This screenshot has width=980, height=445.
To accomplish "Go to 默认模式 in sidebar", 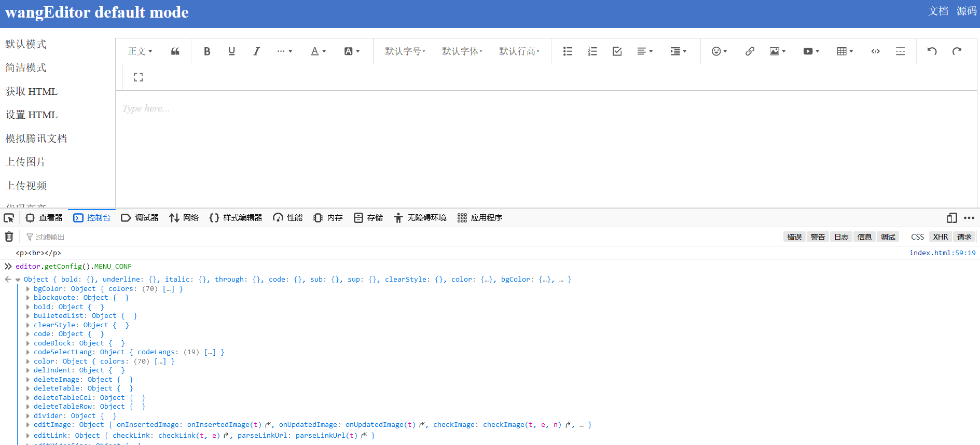I will pyautogui.click(x=26, y=44).
